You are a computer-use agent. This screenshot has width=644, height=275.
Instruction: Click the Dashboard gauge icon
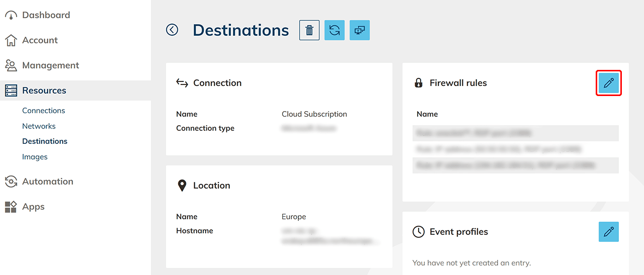pos(11,15)
